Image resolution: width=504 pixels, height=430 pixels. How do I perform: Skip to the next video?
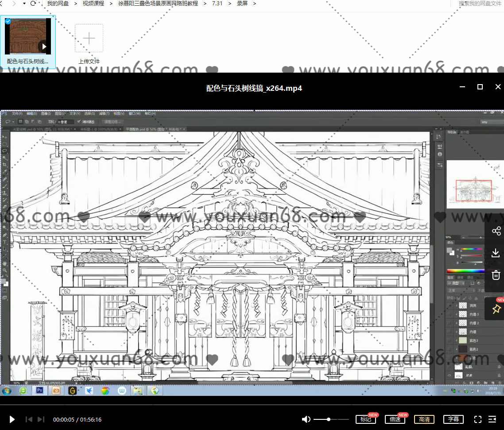click(41, 419)
